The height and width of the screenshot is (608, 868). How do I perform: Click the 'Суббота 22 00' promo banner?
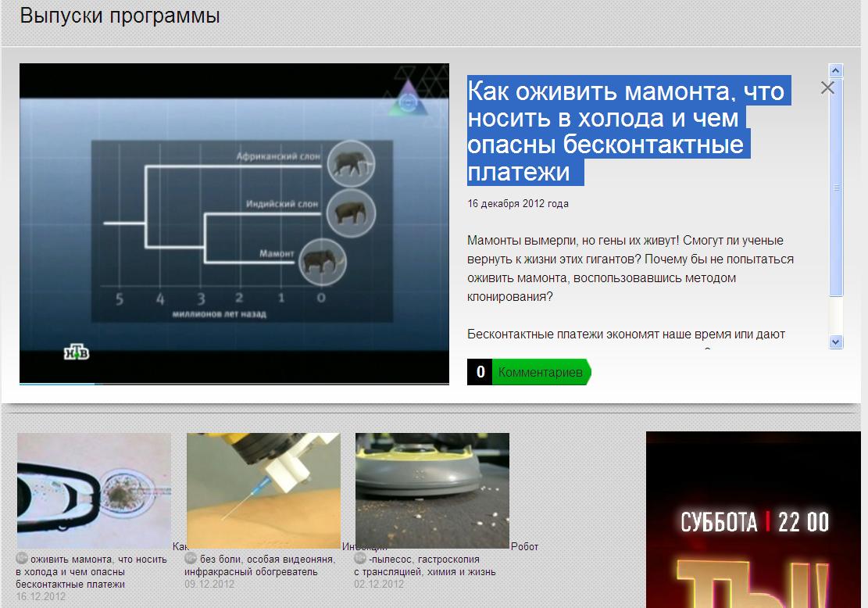click(x=754, y=520)
